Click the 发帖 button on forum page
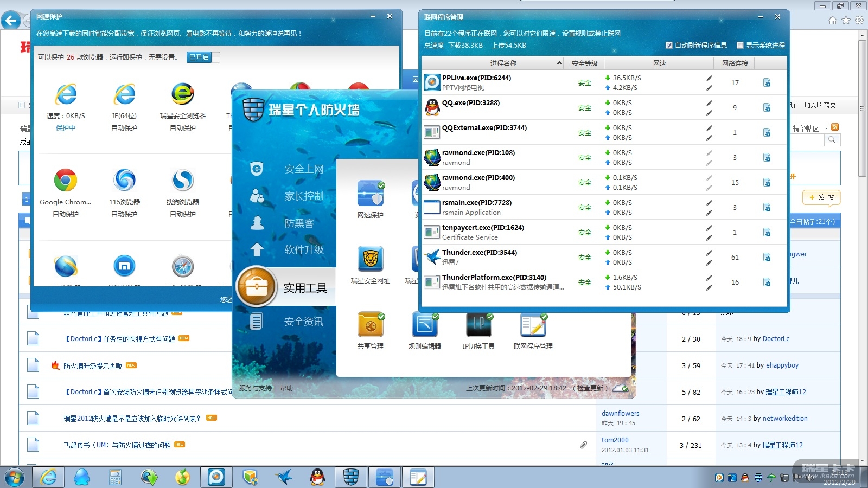The height and width of the screenshot is (488, 868). tap(821, 197)
